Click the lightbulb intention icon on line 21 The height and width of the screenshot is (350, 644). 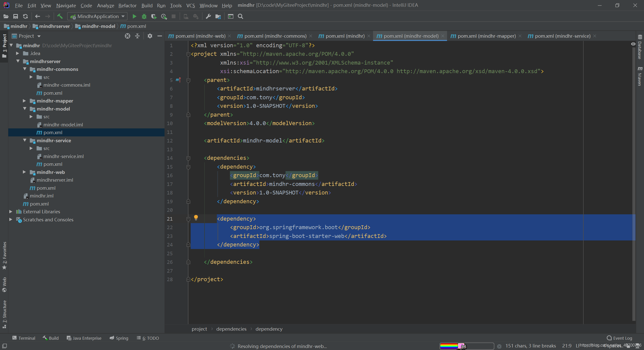tap(196, 218)
